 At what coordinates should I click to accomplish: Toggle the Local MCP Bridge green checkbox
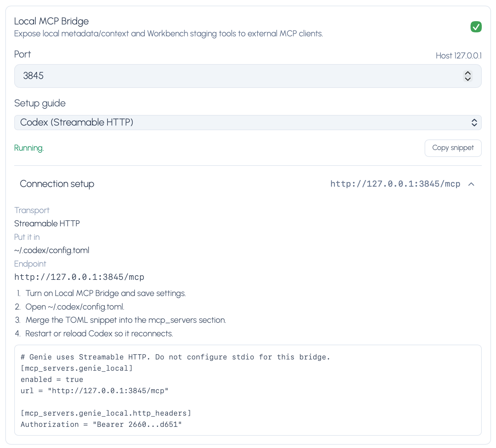(476, 27)
